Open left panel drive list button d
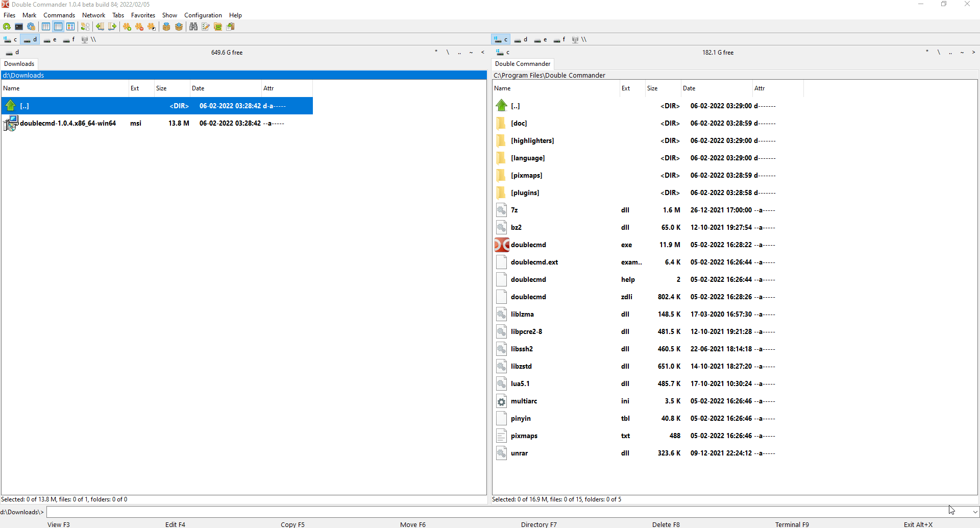 12,53
